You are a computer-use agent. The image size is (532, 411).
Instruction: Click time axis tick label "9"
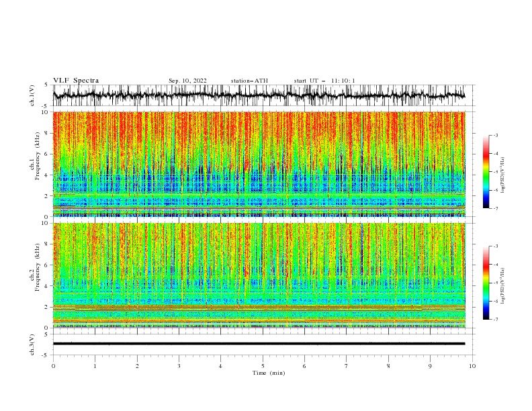click(x=430, y=366)
